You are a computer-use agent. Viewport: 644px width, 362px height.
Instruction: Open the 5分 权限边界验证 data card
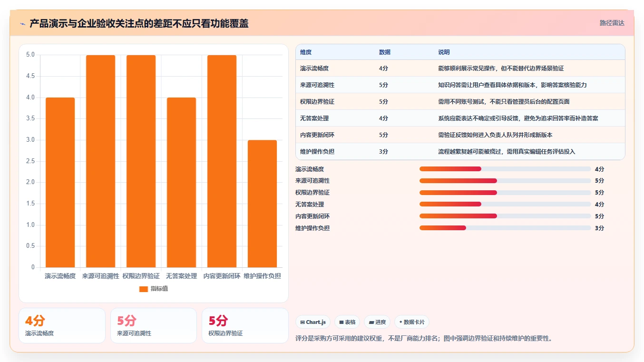[x=245, y=325]
